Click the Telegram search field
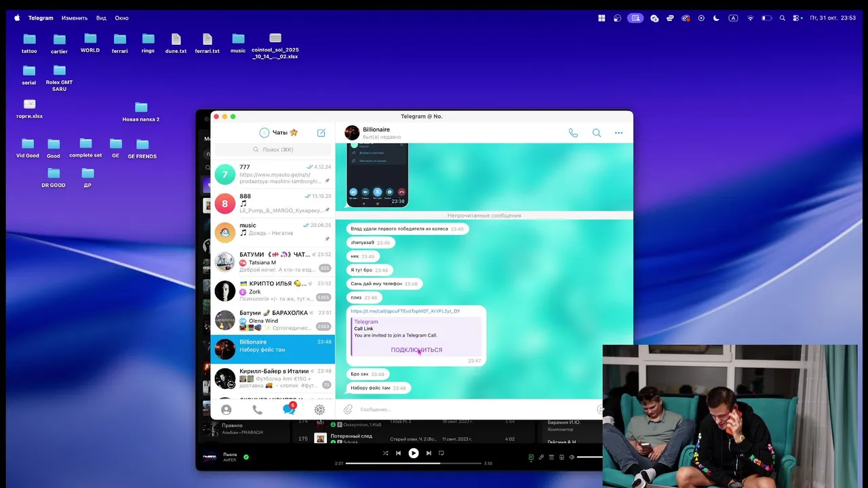 (x=273, y=149)
